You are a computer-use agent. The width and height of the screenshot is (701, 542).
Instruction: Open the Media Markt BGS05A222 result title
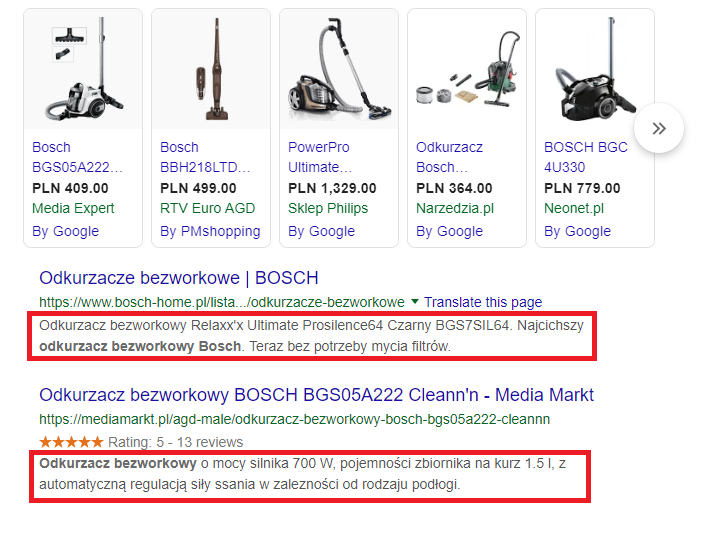[x=316, y=394]
